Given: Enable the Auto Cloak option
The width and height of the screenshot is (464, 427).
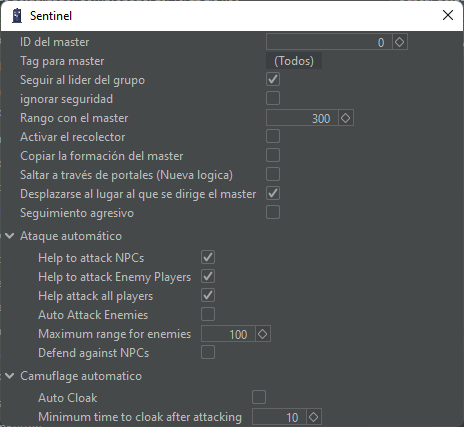Looking at the screenshot, I should (x=259, y=397).
